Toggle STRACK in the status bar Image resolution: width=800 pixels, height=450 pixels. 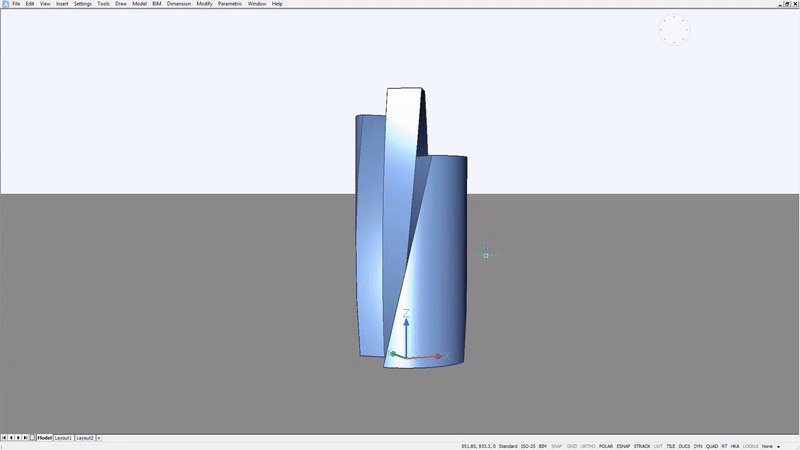coord(642,446)
